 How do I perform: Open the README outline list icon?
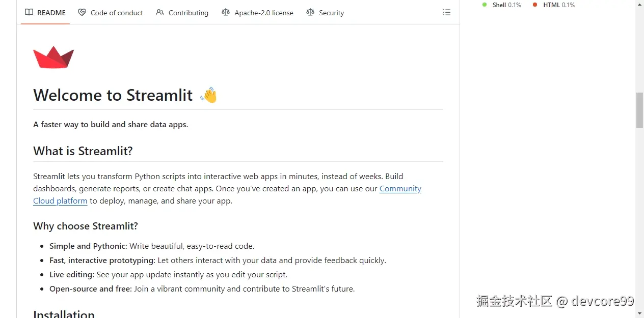coord(447,12)
